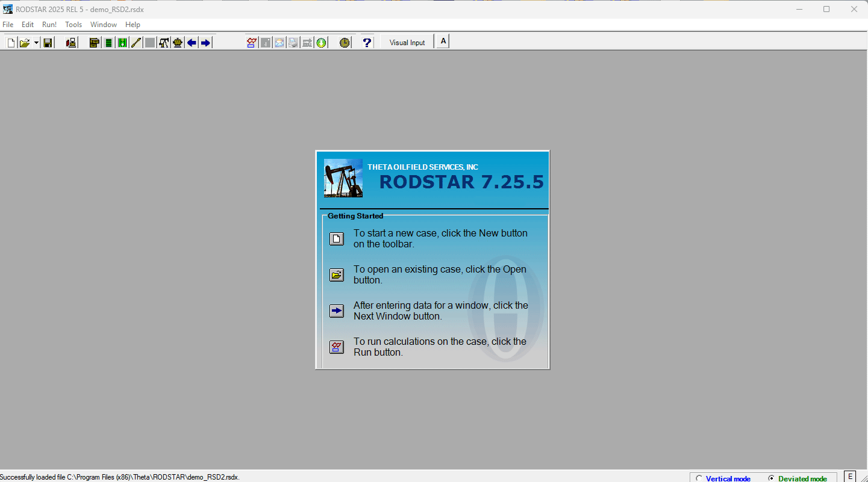Click the grayed-out icon right of toolbar Run
Image resolution: width=868 pixels, height=482 pixels.
[266, 43]
